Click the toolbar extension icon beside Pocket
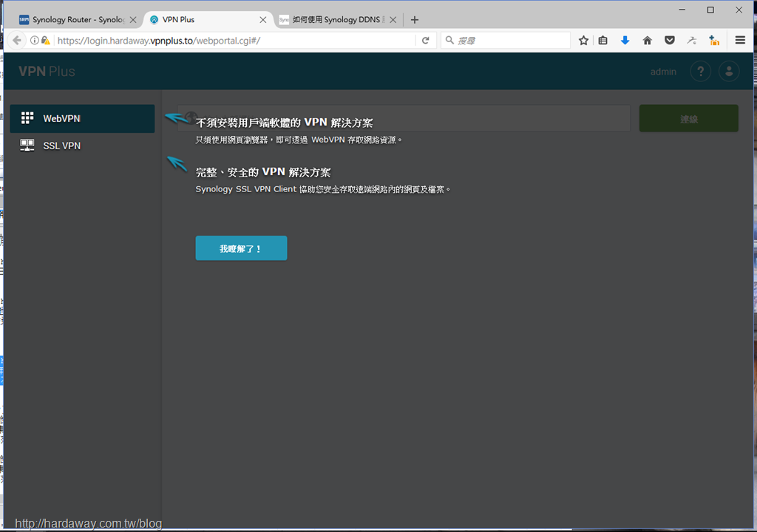 [x=692, y=41]
